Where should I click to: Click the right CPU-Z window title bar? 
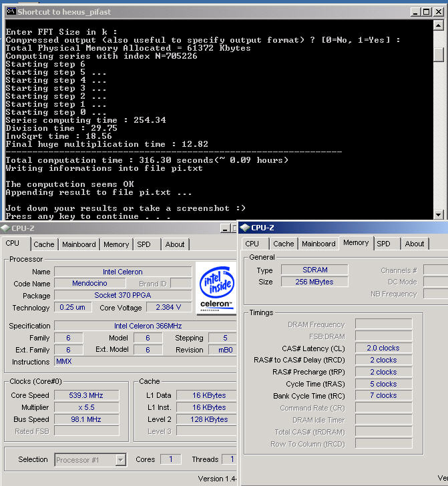(343, 228)
